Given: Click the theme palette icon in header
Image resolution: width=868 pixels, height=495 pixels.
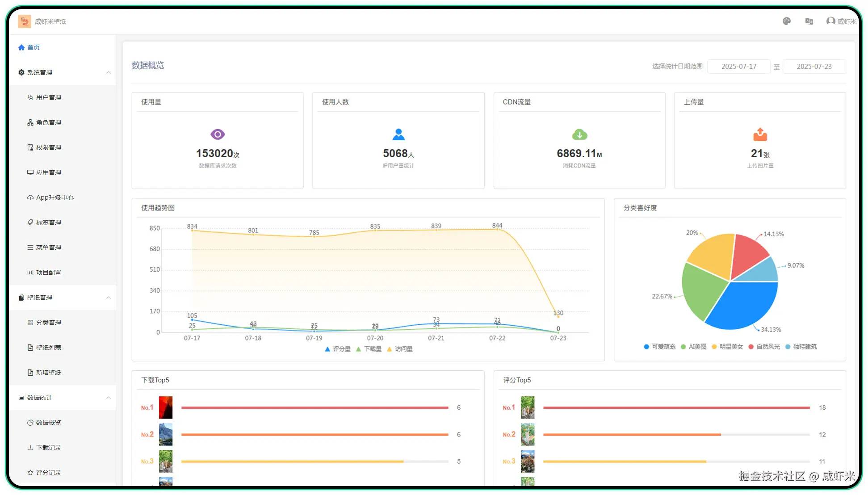Looking at the screenshot, I should [x=787, y=21].
